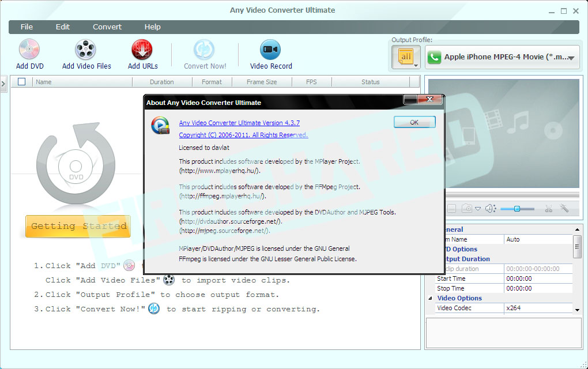The width and height of the screenshot is (588, 369).
Task: Open snapshot options dropdown arrow beside camera
Action: 478,209
